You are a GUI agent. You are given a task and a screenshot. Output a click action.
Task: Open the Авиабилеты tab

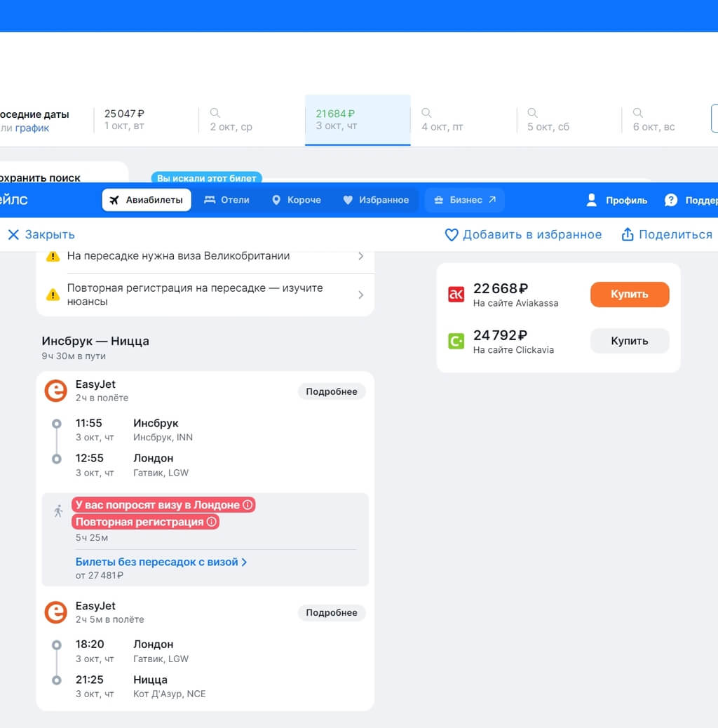tap(147, 200)
